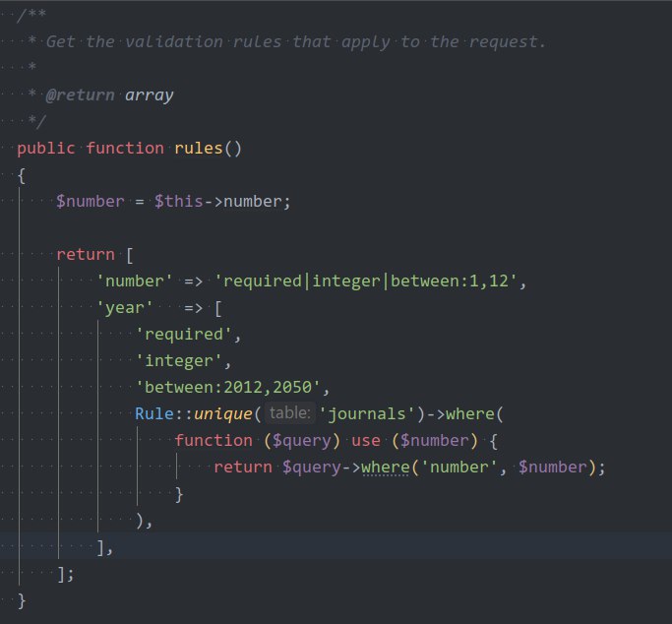672x624 pixels.
Task: Click '$number' argument in query where call
Action: pyautogui.click(x=553, y=468)
